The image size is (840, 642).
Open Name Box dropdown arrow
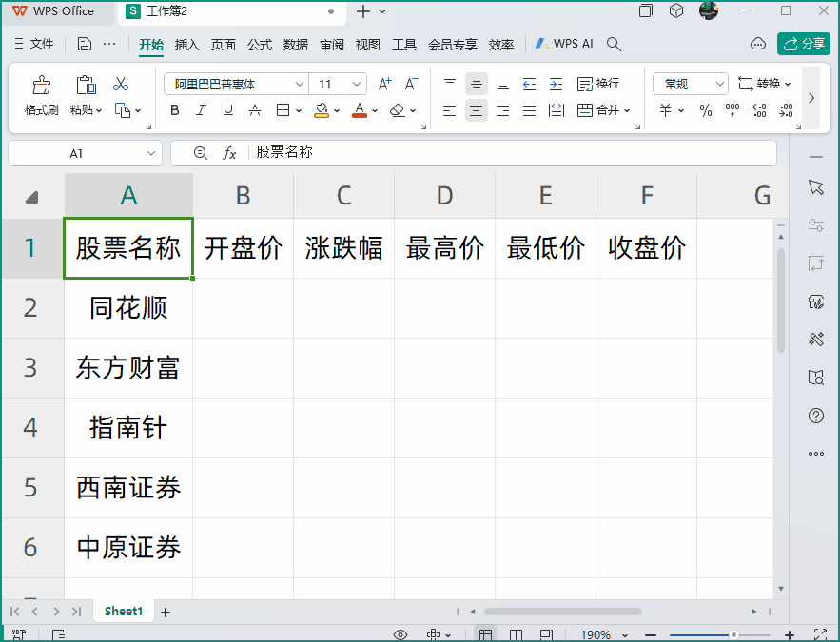151,154
